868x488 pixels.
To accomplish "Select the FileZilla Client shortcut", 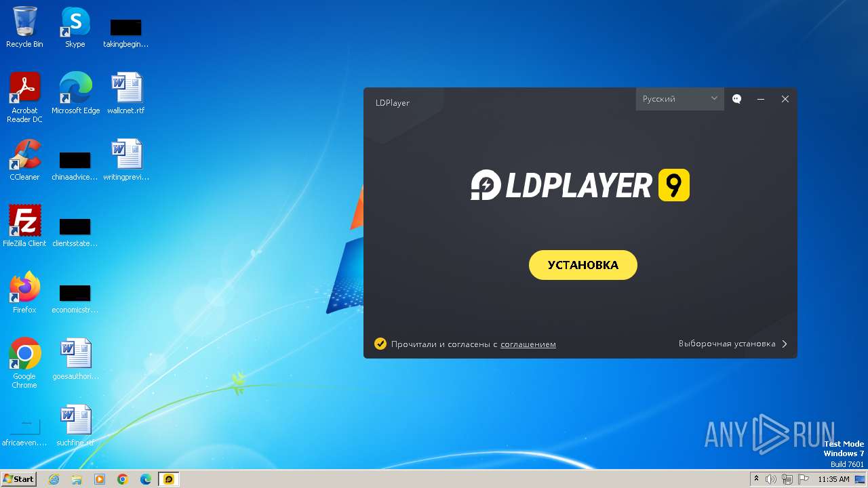I will [24, 226].
